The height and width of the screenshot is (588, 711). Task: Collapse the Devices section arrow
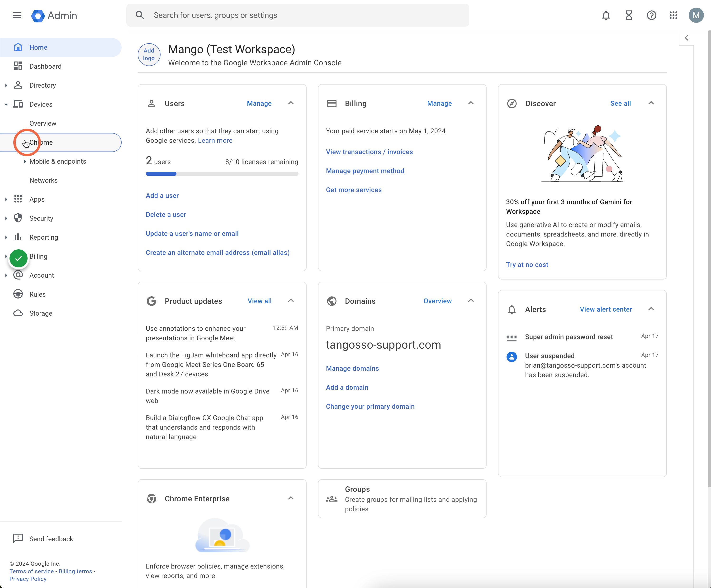pos(6,104)
